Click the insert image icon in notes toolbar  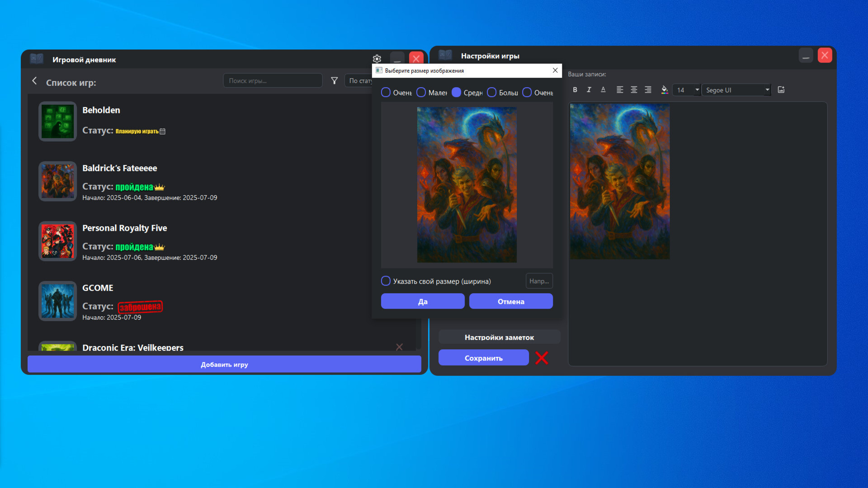coord(781,90)
